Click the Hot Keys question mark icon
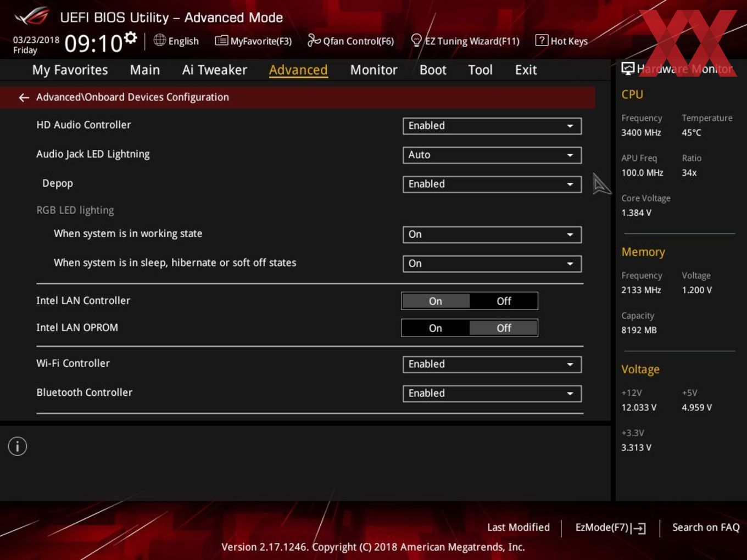747x560 pixels. (541, 40)
